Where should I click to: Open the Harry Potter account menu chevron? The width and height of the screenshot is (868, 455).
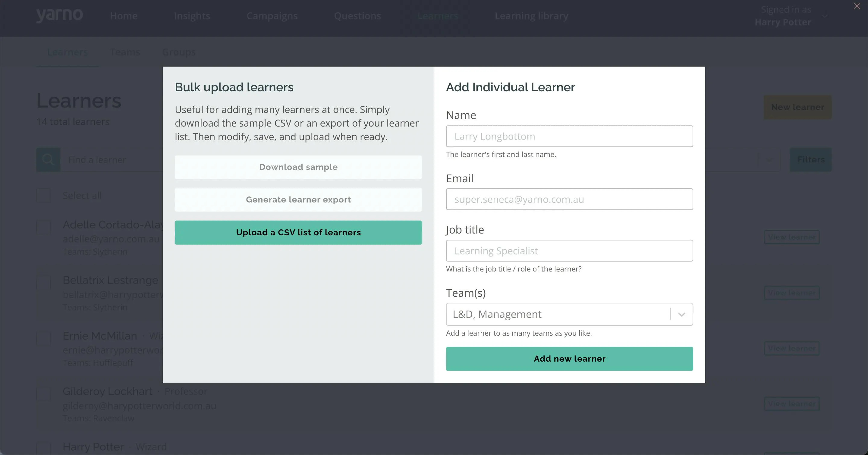click(x=824, y=16)
